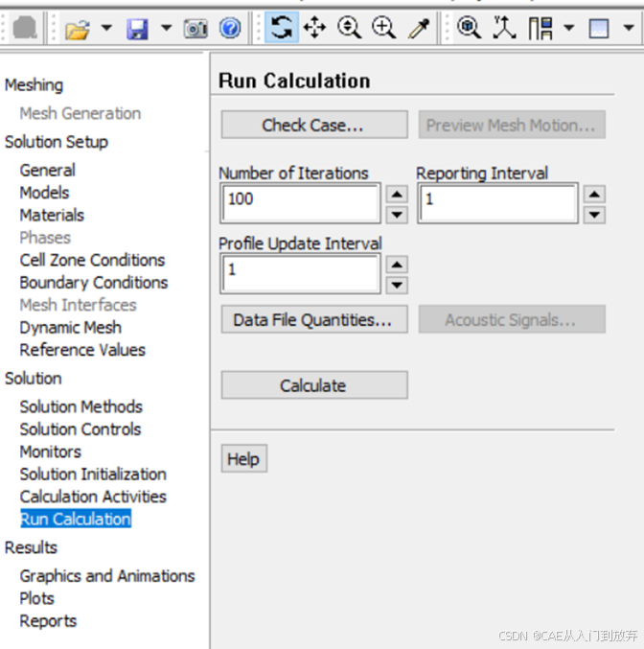Decrease Reporting Interval with down arrow

click(x=594, y=215)
